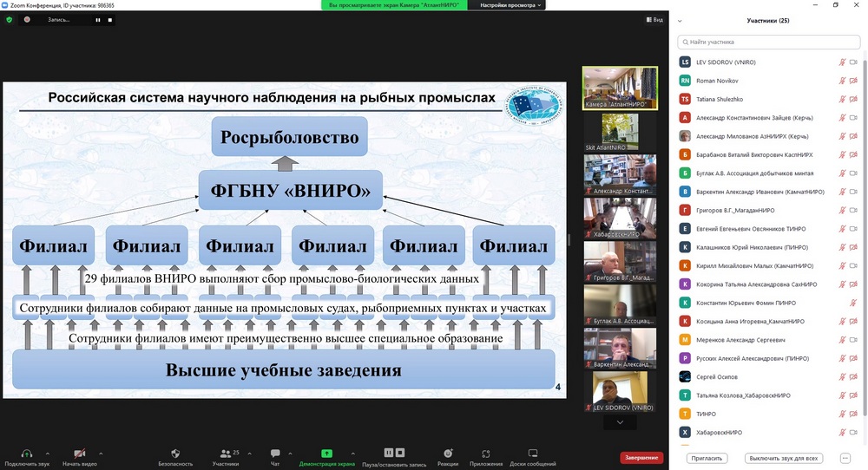The height and width of the screenshot is (470, 868).
Task: Select participant Кокорина Татьяна Александровна
Action: click(768, 284)
